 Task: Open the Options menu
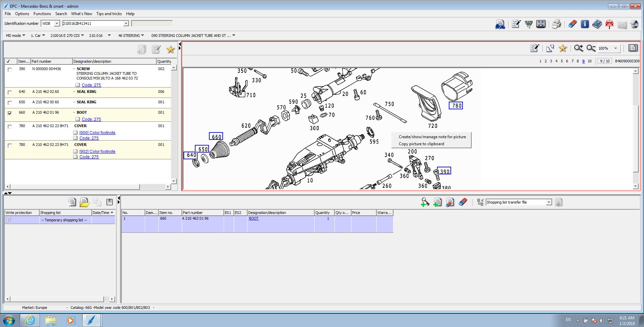point(22,14)
